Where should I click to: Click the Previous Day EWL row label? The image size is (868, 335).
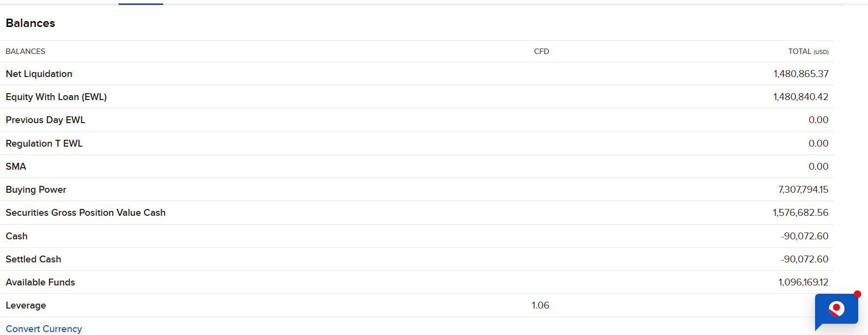[x=46, y=120]
